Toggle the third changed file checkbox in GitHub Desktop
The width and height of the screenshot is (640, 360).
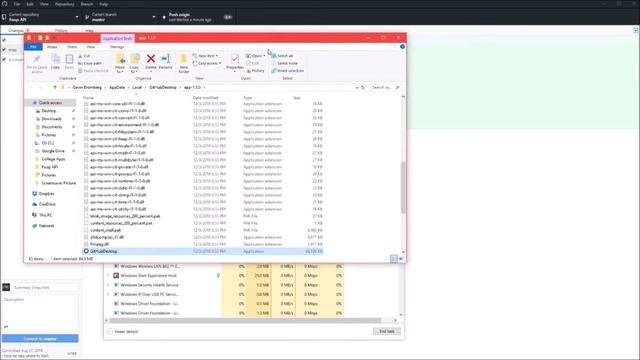click(x=4, y=60)
